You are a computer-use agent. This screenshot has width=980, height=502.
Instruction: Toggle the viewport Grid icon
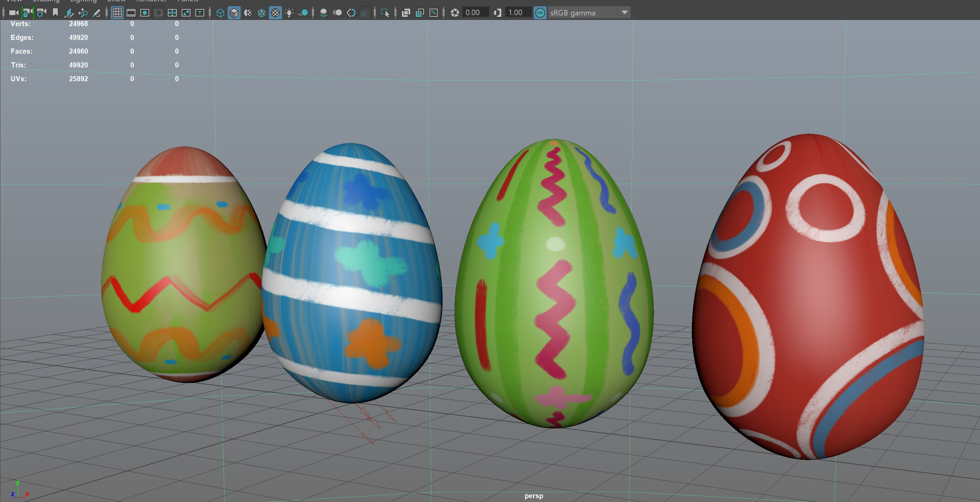(x=117, y=13)
